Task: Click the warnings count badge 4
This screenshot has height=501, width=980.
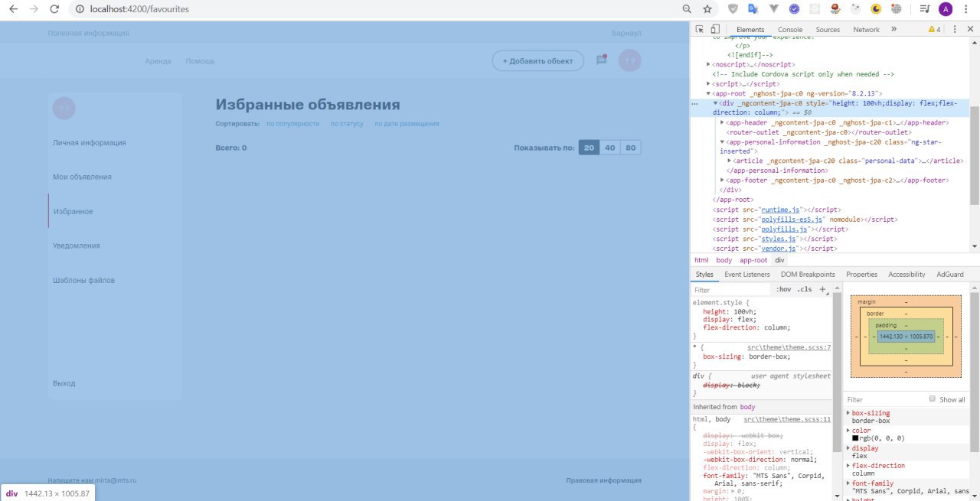Action: 935,29
